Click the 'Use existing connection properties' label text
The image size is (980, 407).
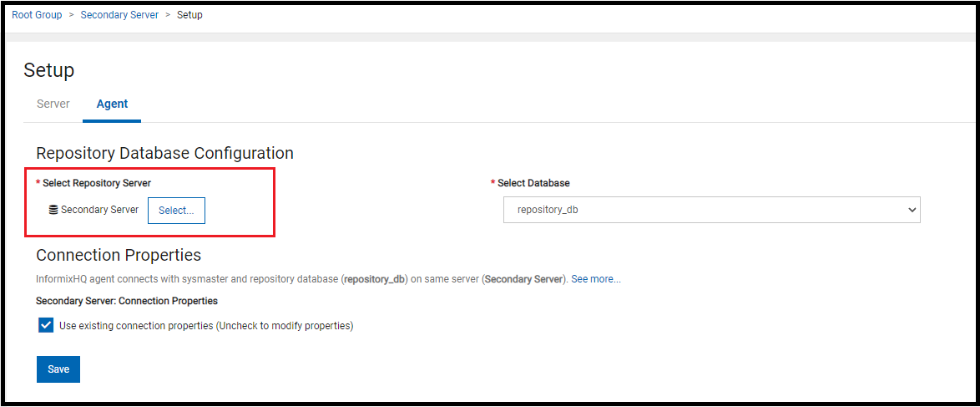coord(206,326)
